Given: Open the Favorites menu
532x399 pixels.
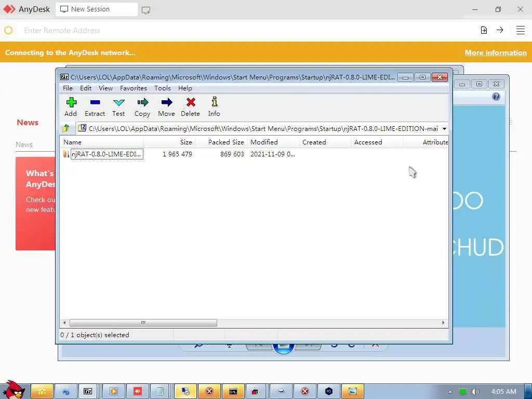Looking at the screenshot, I should 134,88.
